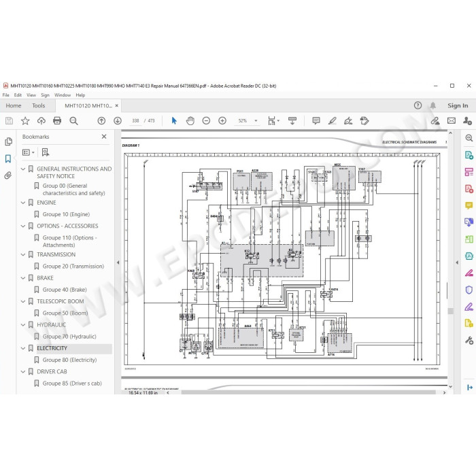The width and height of the screenshot is (476, 476).
Task: Open bookmark options list dropdown
Action: 29,152
